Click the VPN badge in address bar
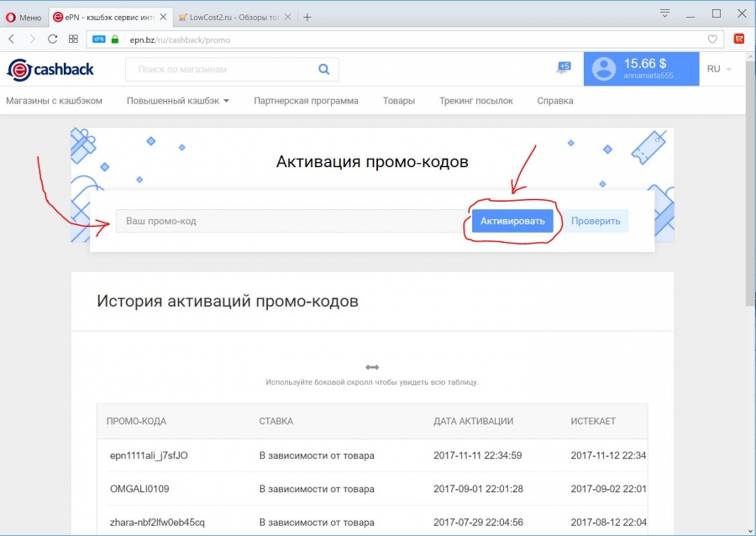The width and height of the screenshot is (756, 536). pyautogui.click(x=98, y=39)
